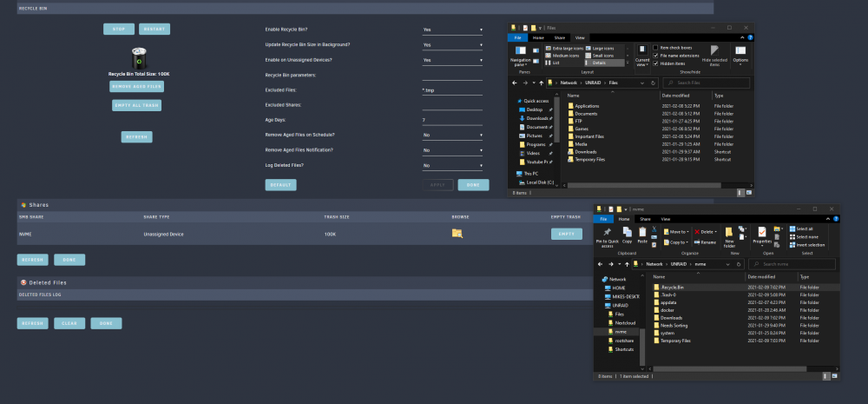Click horizontal scrollbar in Files window
The image size is (868, 404).
pyautogui.click(x=645, y=185)
